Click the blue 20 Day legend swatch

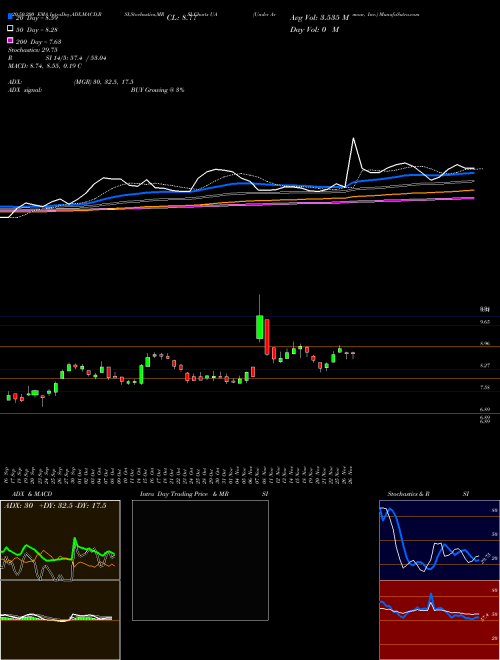point(10,17)
